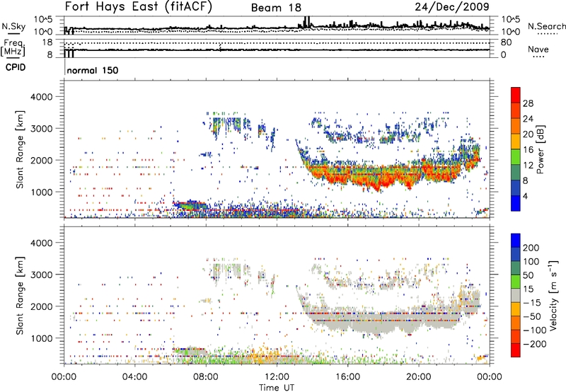Click the 'CPID' row label

coord(16,67)
